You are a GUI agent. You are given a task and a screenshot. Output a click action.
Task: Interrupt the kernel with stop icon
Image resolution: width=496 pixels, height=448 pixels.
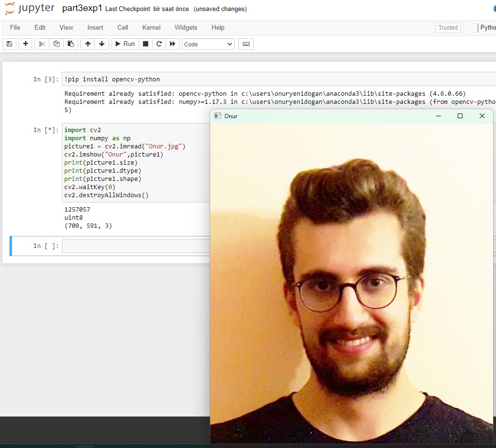(146, 44)
